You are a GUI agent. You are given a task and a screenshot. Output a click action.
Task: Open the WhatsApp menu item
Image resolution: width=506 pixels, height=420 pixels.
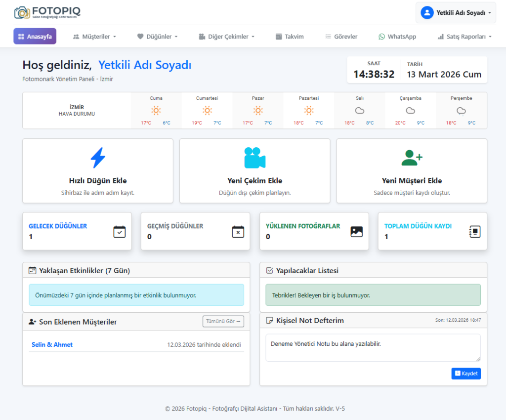(397, 37)
